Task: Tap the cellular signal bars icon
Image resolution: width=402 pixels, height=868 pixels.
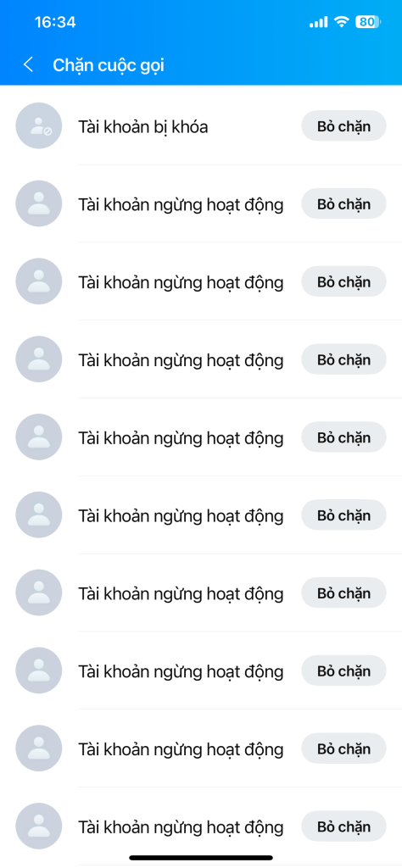Action: click(x=318, y=22)
